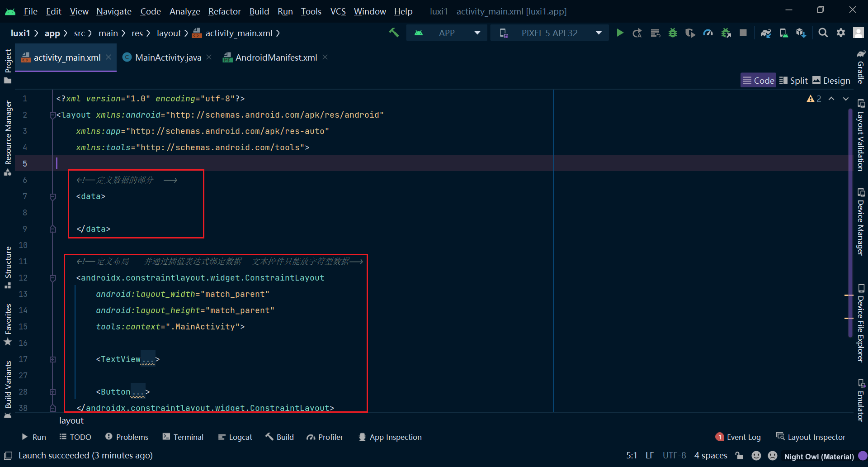Collapse the ConstraintLayout fold on line 12
This screenshot has width=868, height=467.
(52, 278)
